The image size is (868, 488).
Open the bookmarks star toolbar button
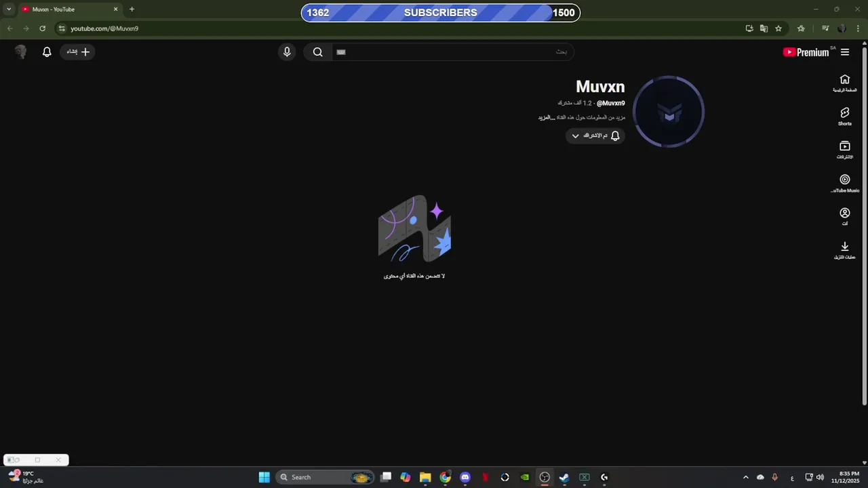pos(801,28)
